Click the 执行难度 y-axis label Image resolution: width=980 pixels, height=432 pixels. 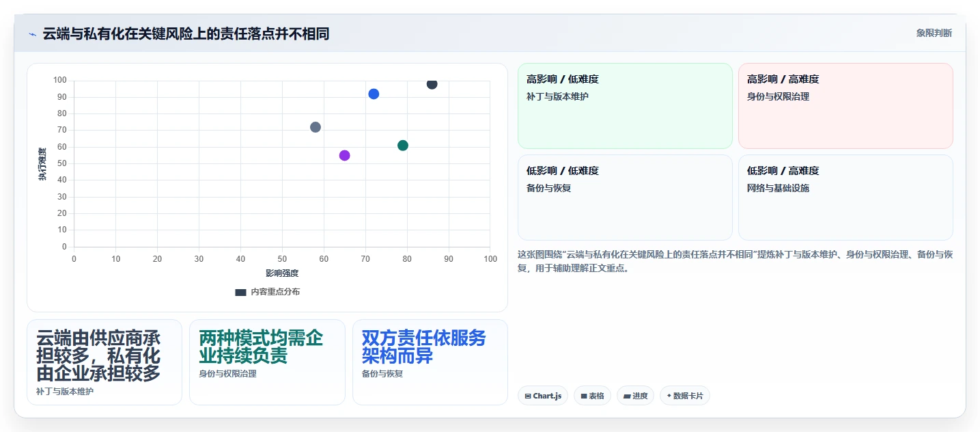tap(42, 164)
